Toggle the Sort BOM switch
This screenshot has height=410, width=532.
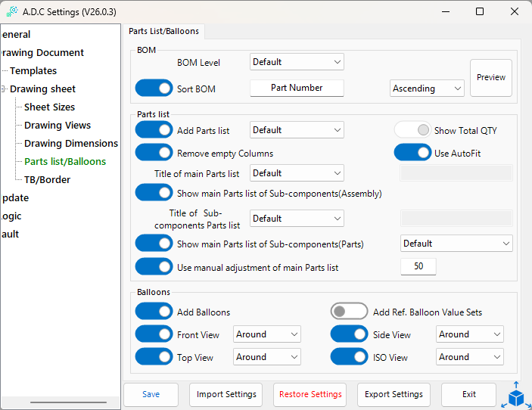tap(154, 89)
